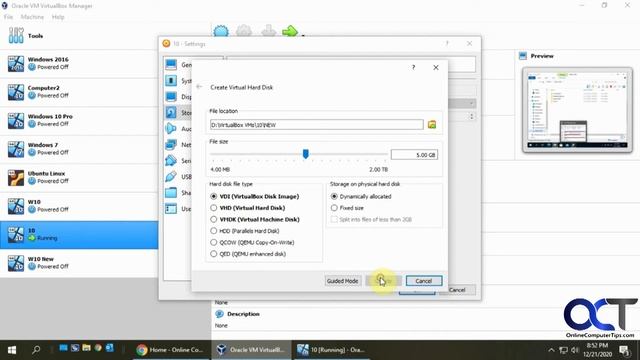Open the File menu
Image resolution: width=640 pixels, height=360 pixels.
8,17
